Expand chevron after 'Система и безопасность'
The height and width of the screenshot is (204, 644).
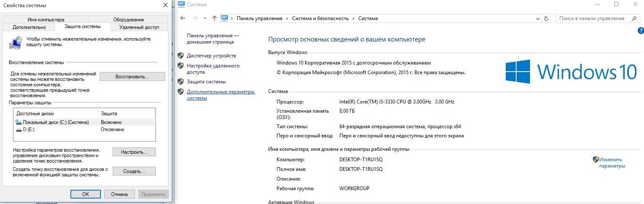[x=353, y=18]
